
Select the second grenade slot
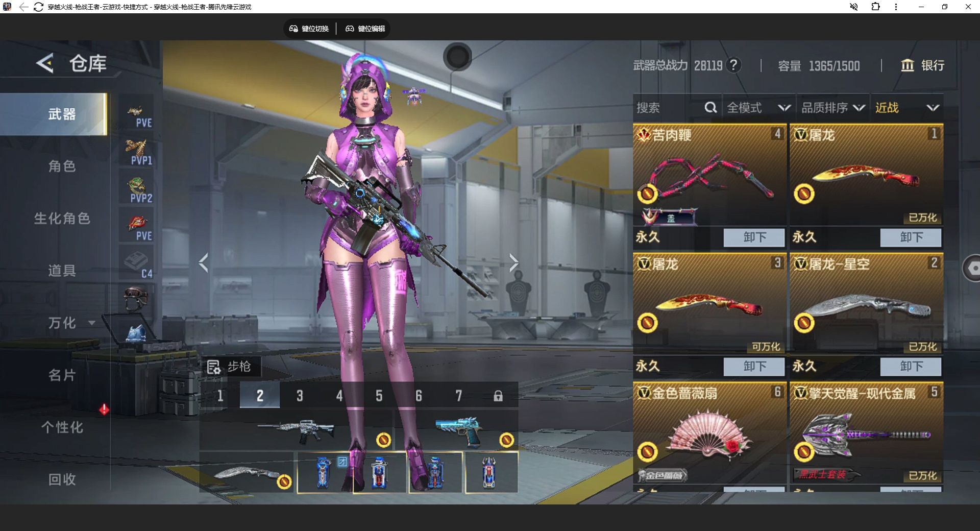pyautogui.click(x=380, y=472)
